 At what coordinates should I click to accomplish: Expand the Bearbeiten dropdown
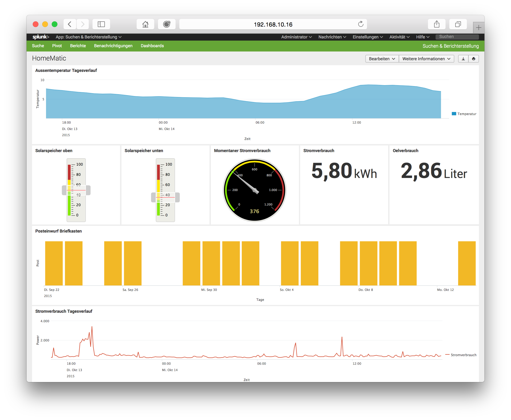pos(382,59)
